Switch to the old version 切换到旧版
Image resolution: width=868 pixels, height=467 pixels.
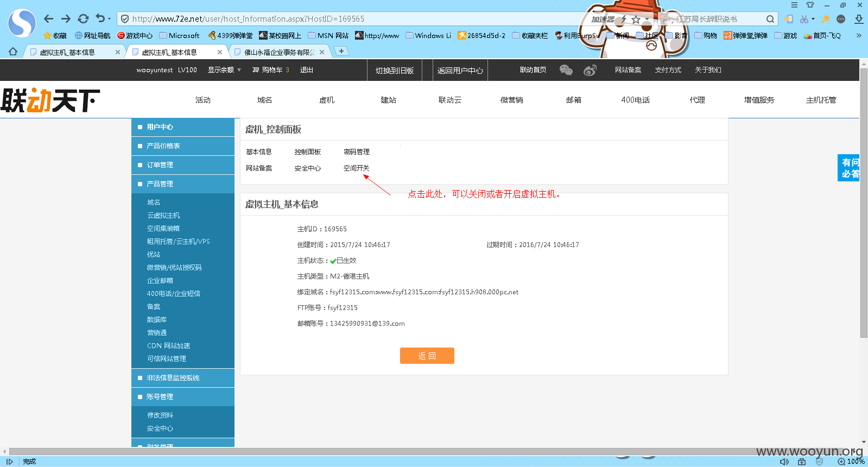[x=395, y=70]
